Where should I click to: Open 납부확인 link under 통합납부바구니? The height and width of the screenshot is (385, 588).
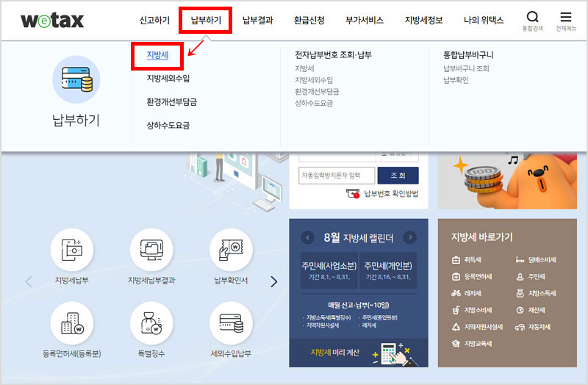(456, 80)
